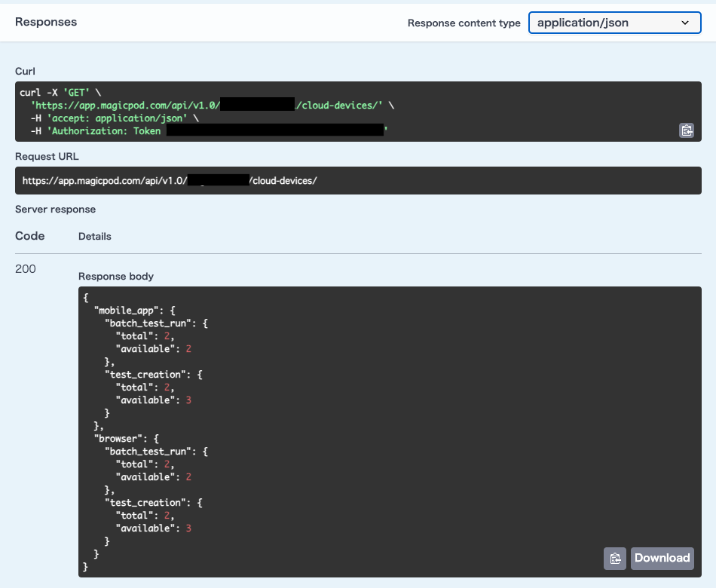Click the Responses section heading
Viewport: 716px width, 588px height.
[x=46, y=22]
